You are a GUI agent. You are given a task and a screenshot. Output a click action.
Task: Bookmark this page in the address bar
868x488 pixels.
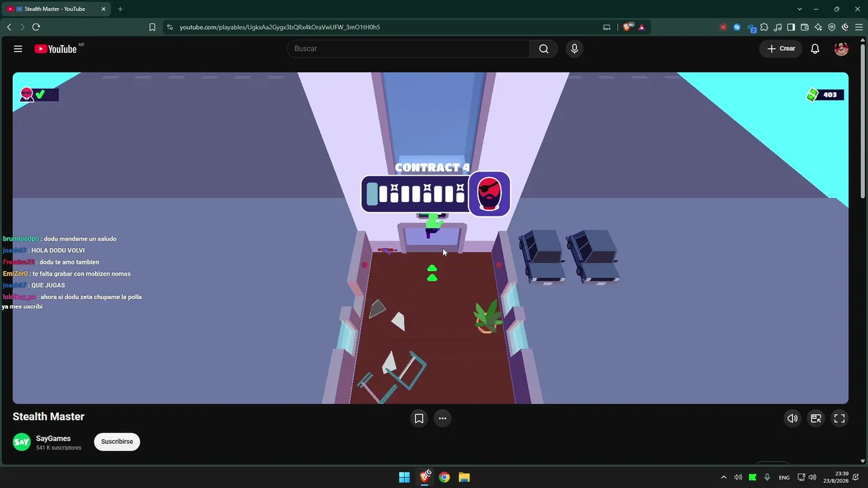[152, 27]
